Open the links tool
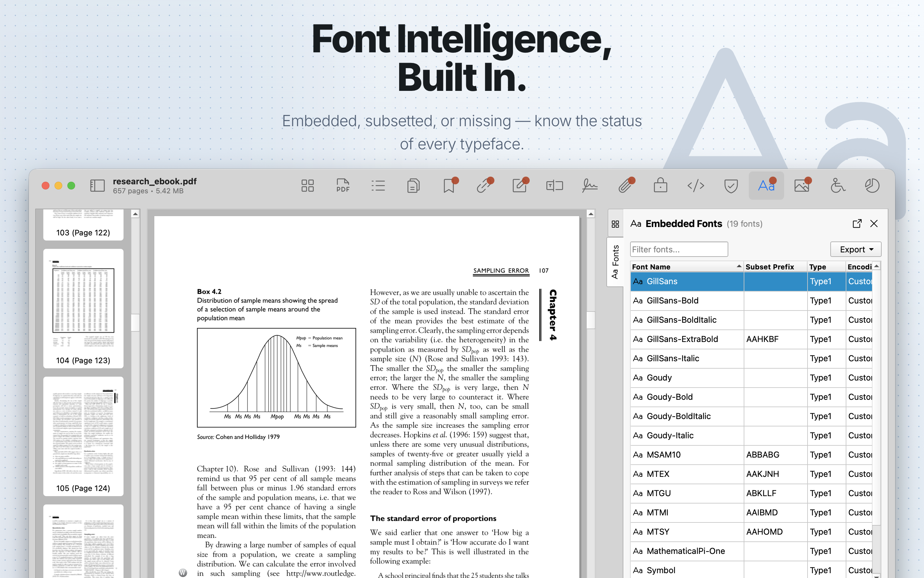 (484, 186)
